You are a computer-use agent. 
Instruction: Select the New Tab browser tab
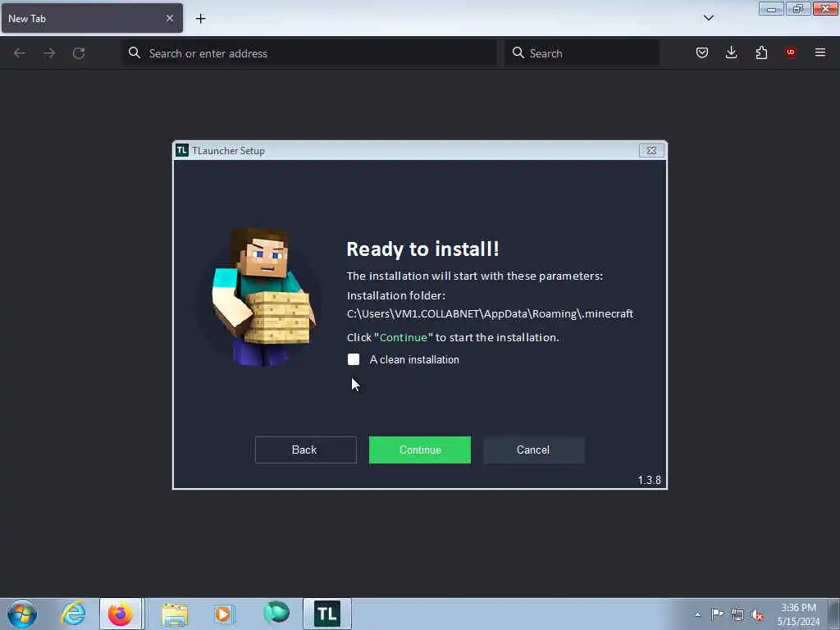(92, 18)
